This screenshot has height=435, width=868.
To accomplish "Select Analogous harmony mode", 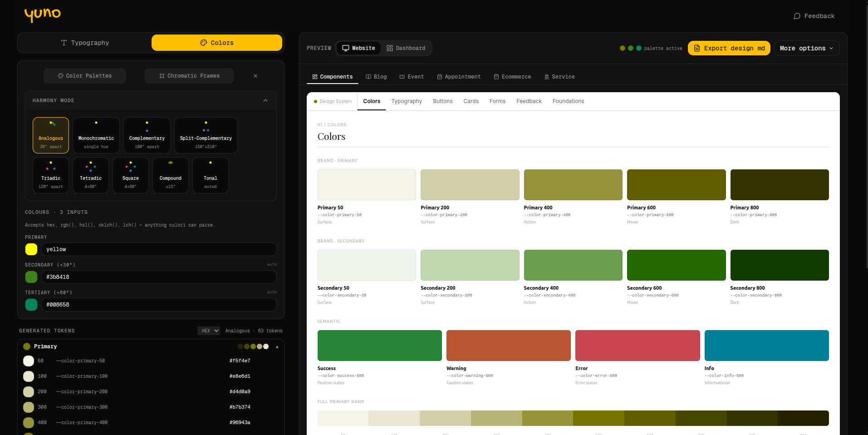I will 51,135.
